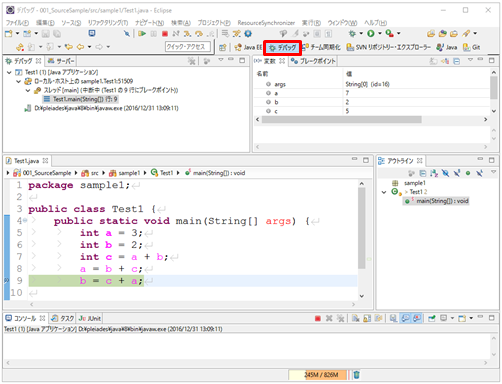Toggle Hide Local Types in Outline
The image size is (502, 384).
point(479,173)
